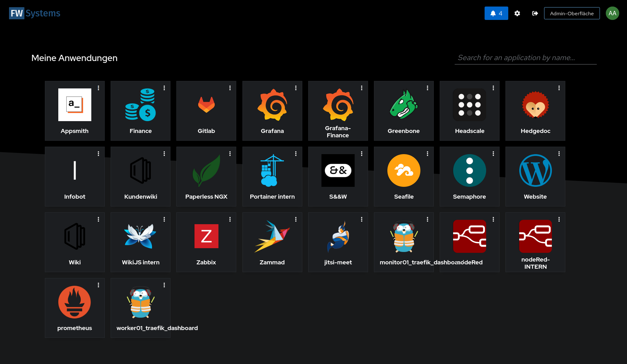
Task: Expand the Grafana tile options menu
Action: (x=296, y=88)
